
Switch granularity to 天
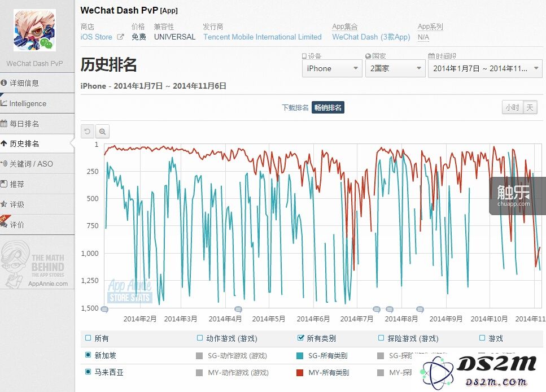530,107
